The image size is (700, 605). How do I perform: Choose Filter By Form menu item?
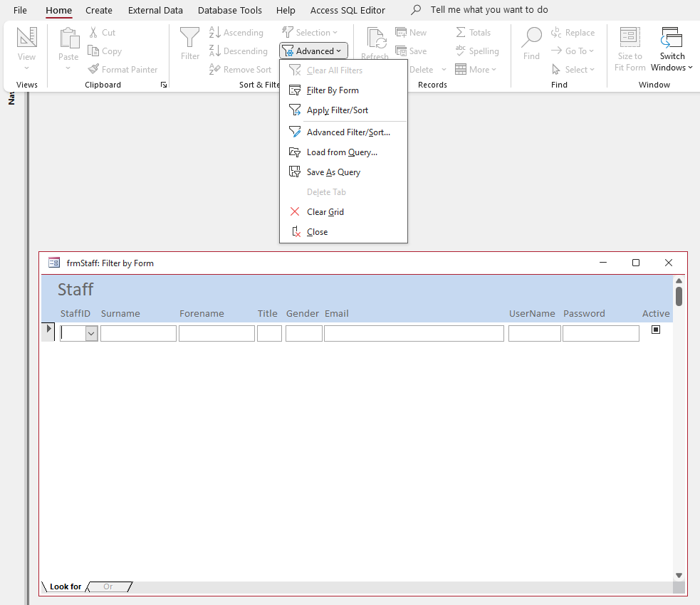click(x=343, y=90)
